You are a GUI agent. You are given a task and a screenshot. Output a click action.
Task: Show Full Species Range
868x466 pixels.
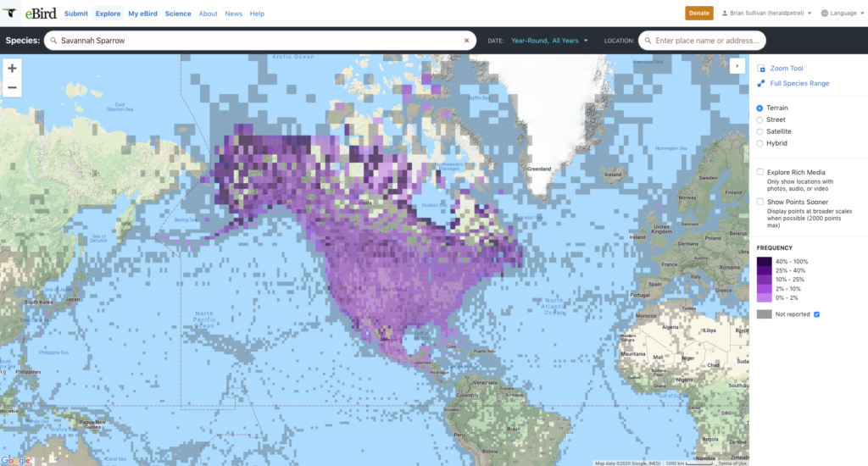pos(799,84)
